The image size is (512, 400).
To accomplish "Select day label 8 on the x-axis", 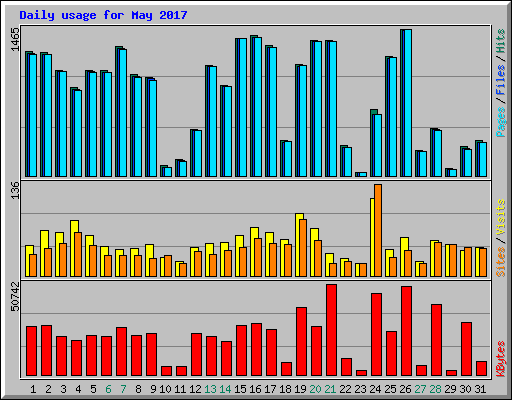I will (x=138, y=389).
